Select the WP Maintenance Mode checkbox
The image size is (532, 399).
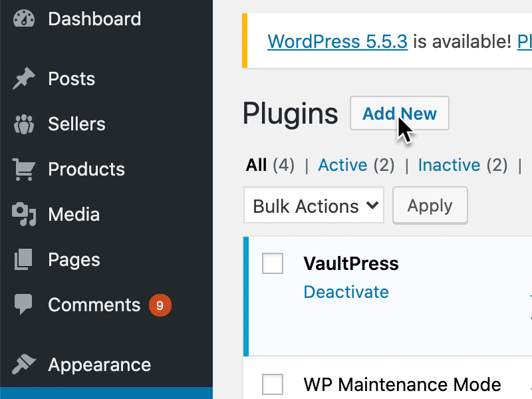coord(273,384)
